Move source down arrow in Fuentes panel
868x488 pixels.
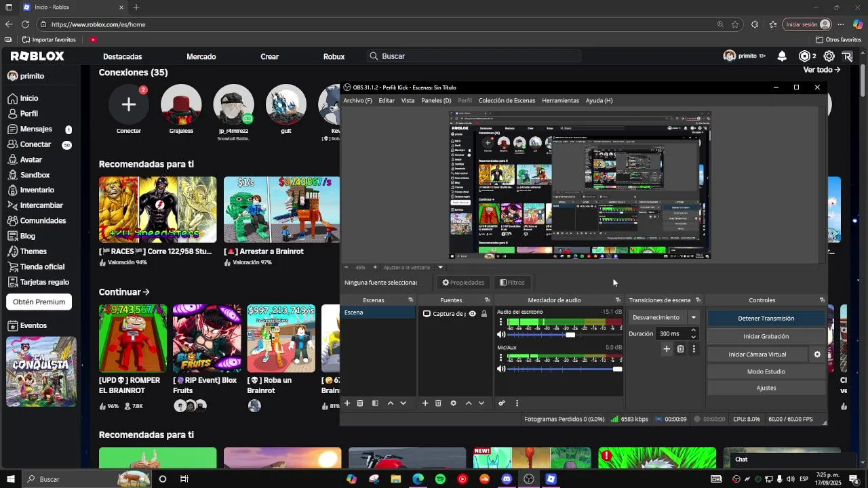coord(481,403)
